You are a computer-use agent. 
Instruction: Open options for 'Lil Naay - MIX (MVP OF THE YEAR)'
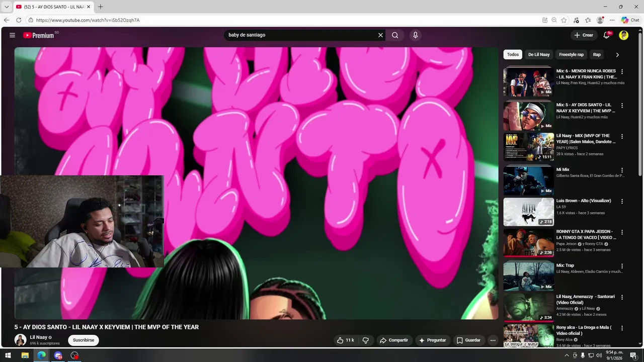click(x=622, y=136)
